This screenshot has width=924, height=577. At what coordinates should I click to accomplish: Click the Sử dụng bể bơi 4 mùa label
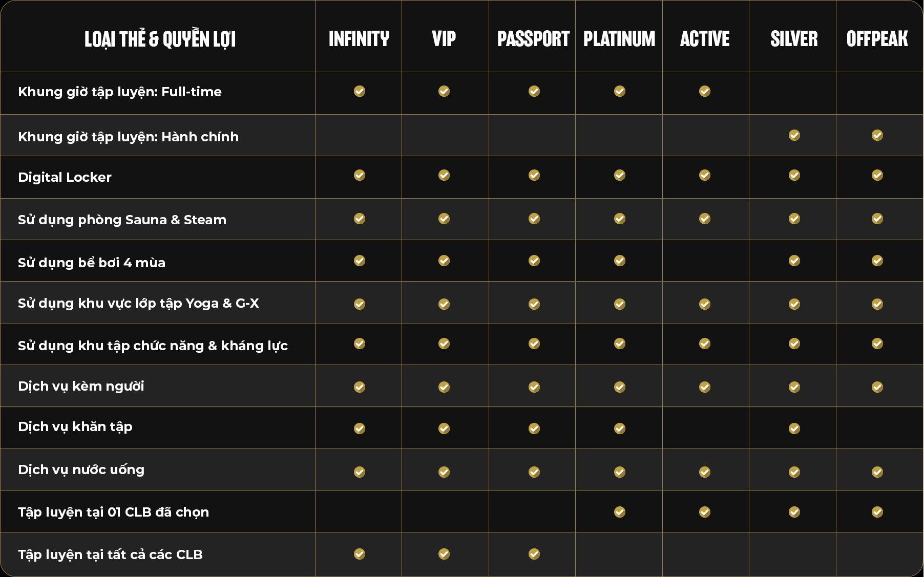92,263
